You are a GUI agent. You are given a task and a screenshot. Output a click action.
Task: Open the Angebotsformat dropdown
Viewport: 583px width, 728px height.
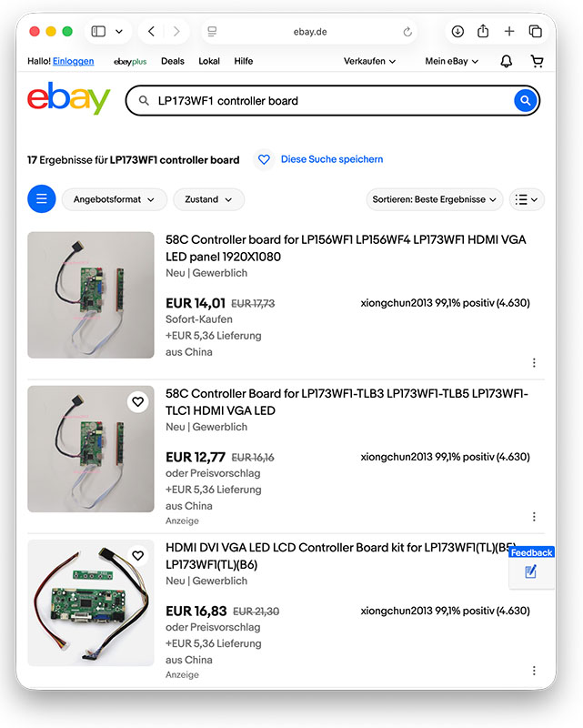(114, 199)
